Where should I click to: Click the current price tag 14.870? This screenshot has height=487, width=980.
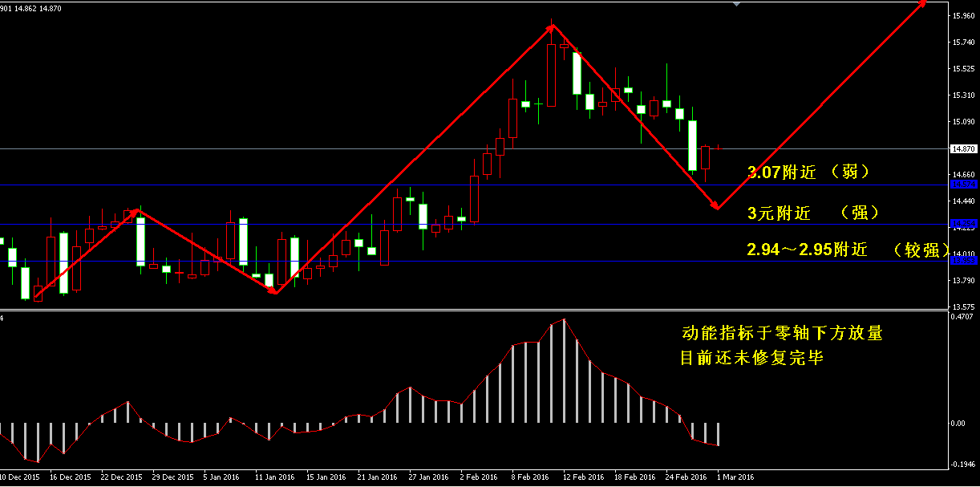(x=962, y=149)
